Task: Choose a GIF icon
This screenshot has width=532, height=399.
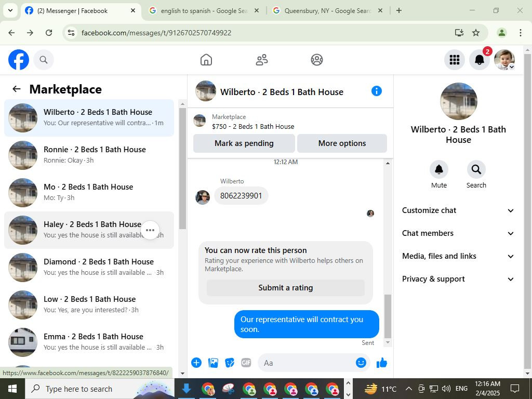Action: coord(246,363)
